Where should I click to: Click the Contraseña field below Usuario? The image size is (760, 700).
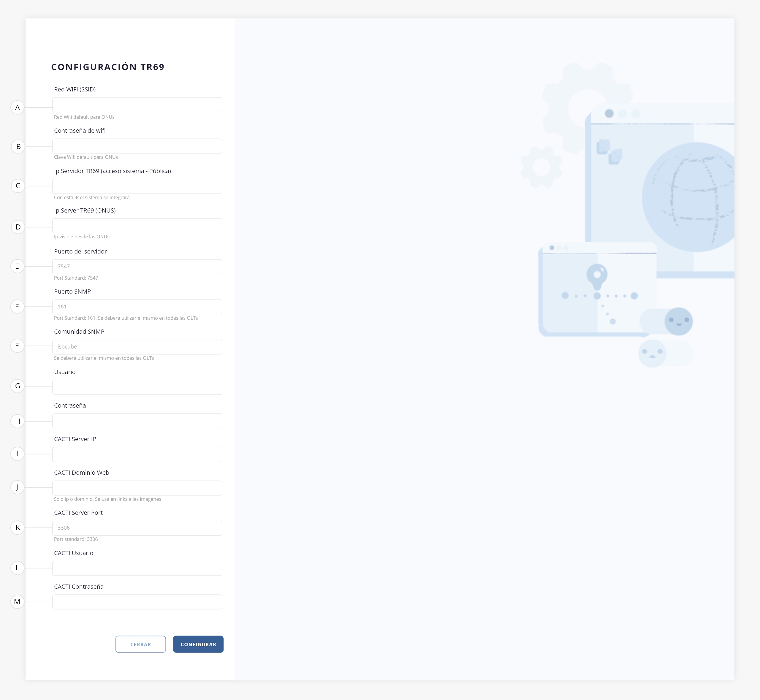coord(137,421)
